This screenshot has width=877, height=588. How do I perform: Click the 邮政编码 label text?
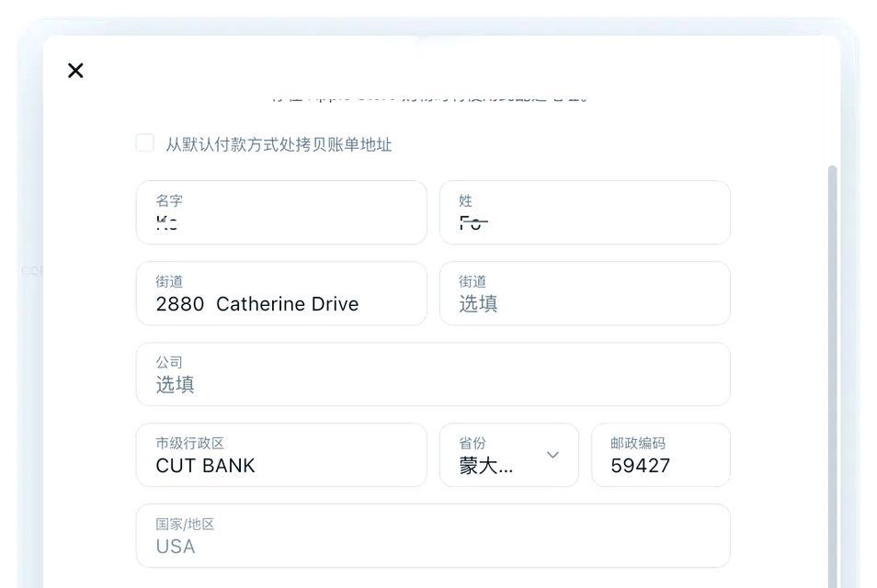[x=638, y=443]
